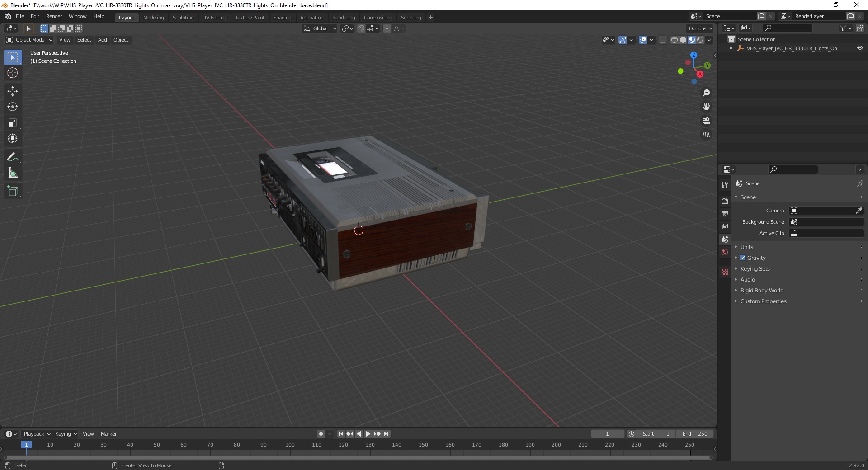Select the Annotate tool
Viewport: 868px width, 470px height.
point(13,157)
